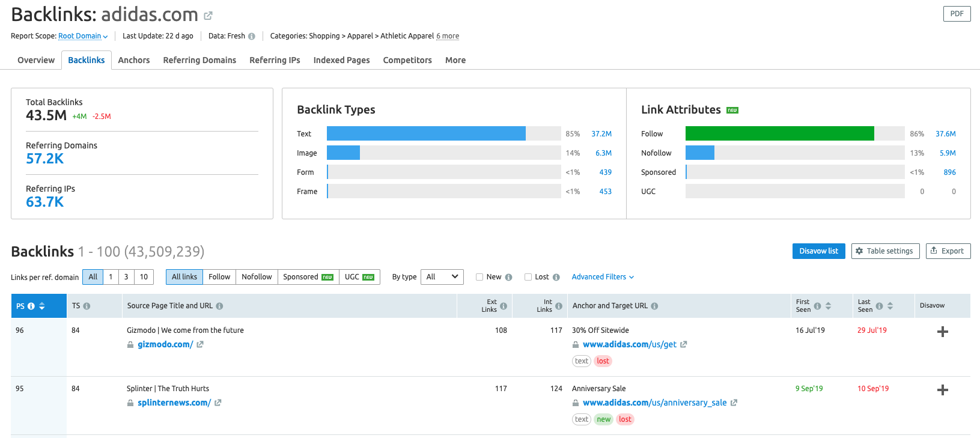
Task: Open the Anchors tab
Action: pyautogui.click(x=134, y=60)
